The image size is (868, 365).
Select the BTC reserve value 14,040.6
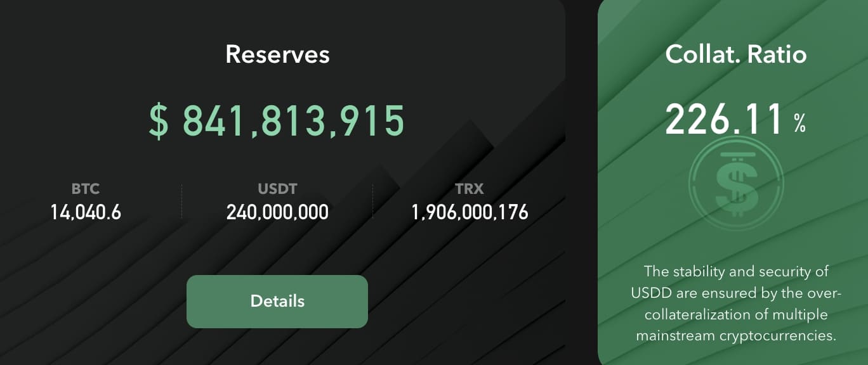[x=86, y=212]
